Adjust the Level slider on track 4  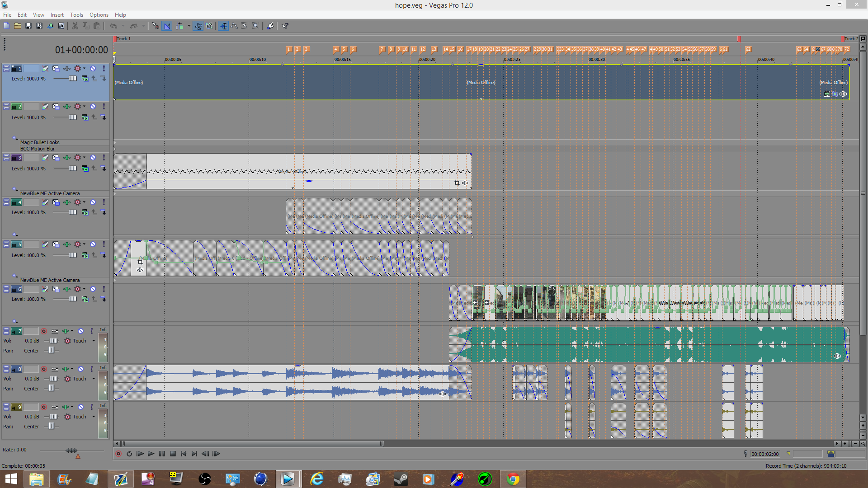point(72,212)
